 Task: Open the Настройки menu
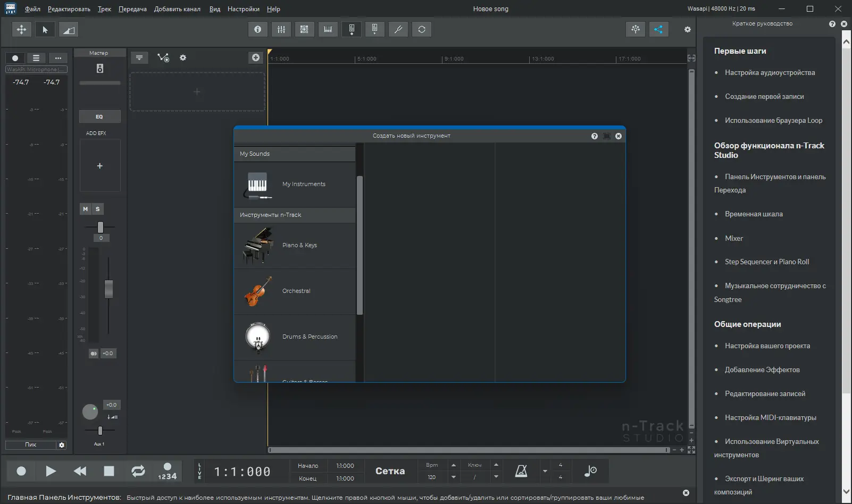[244, 9]
